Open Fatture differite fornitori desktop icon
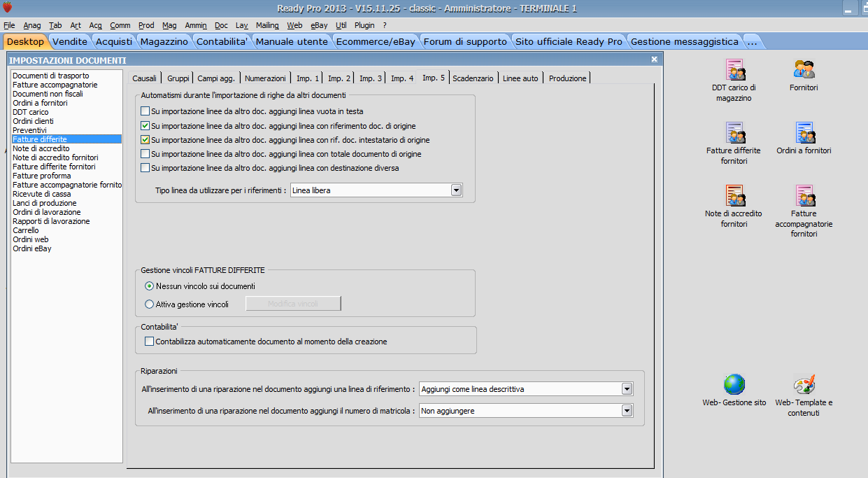Viewport: 868px width, 478px height. pyautogui.click(x=734, y=133)
